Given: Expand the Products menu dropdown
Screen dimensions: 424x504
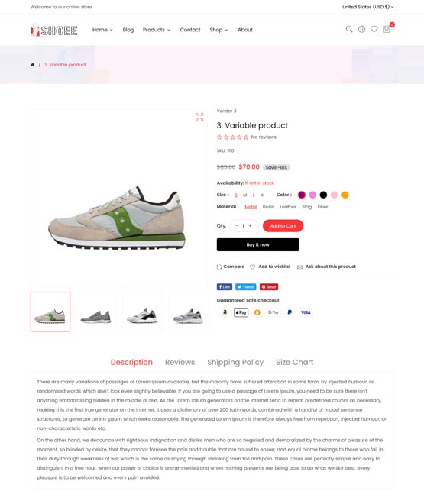Looking at the screenshot, I should click(x=157, y=30).
